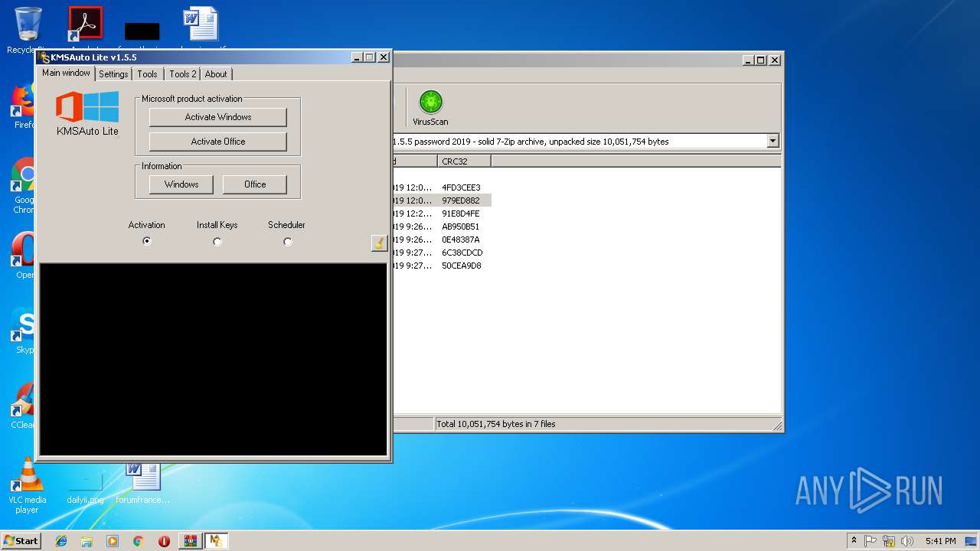Click the archive description text in WinRAR

click(x=531, y=142)
